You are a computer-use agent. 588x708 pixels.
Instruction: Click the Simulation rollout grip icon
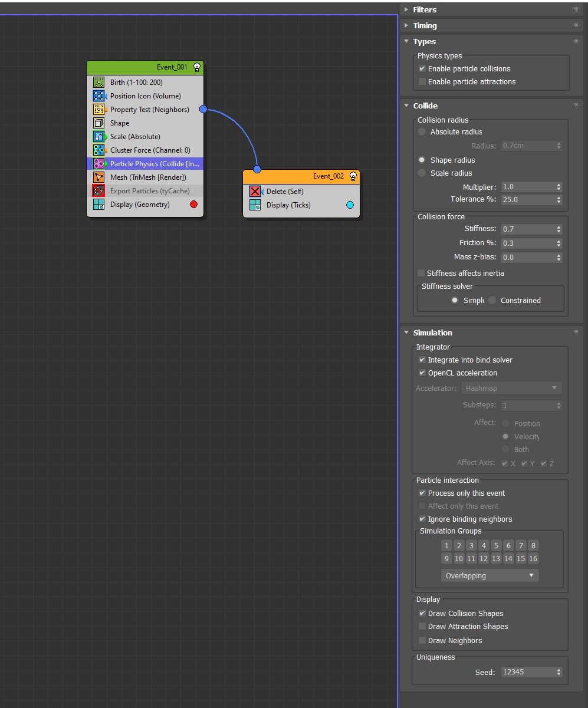click(576, 332)
